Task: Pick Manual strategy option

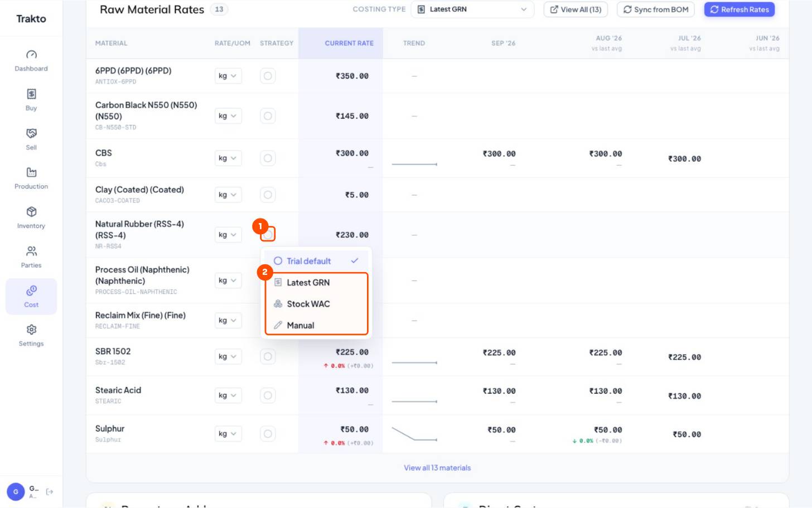Action: (316, 326)
